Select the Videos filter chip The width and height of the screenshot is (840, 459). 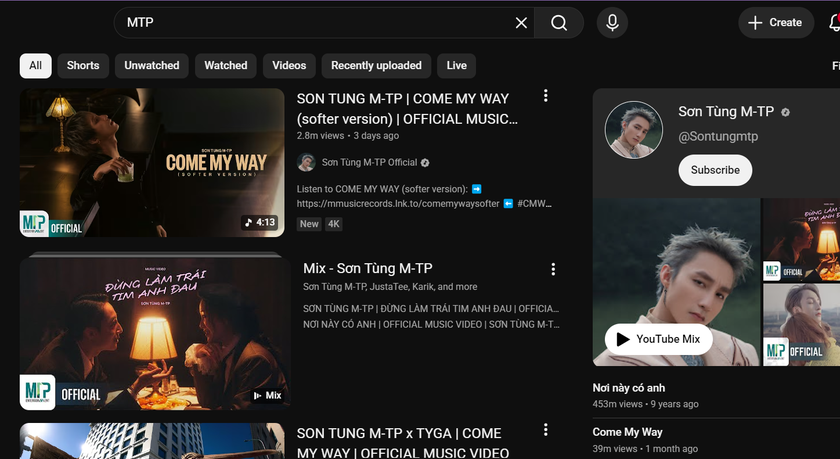tap(289, 65)
